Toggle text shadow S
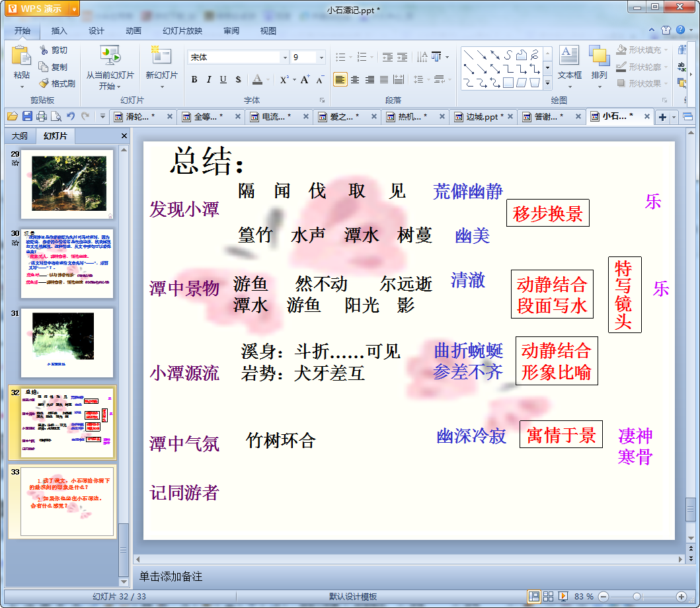700x608 pixels. point(238,79)
